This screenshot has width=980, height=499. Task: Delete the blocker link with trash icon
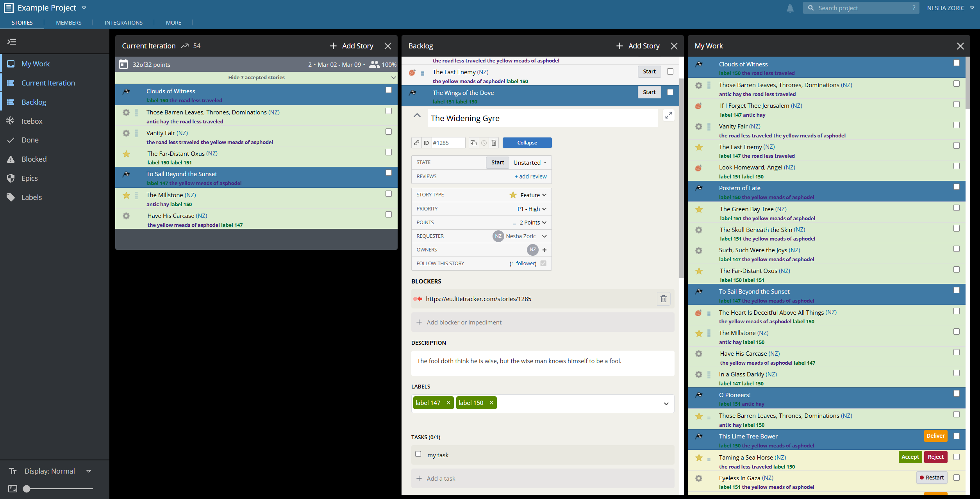coord(664,299)
